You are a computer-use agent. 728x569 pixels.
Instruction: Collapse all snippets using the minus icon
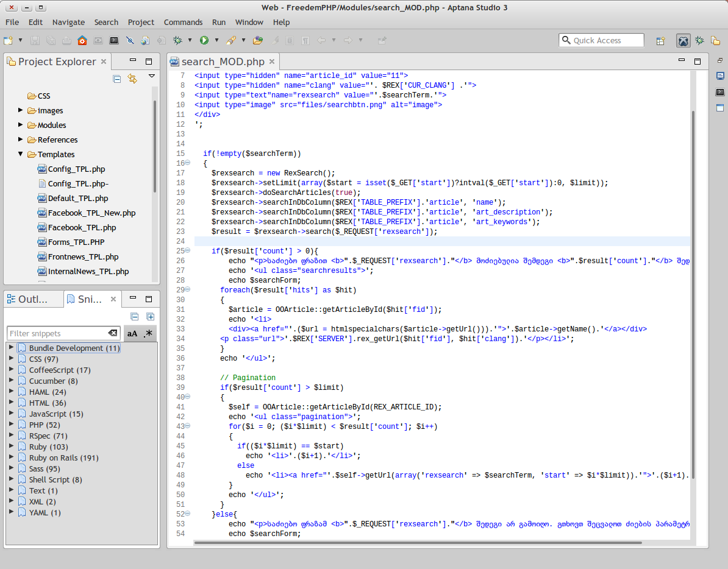tap(135, 317)
